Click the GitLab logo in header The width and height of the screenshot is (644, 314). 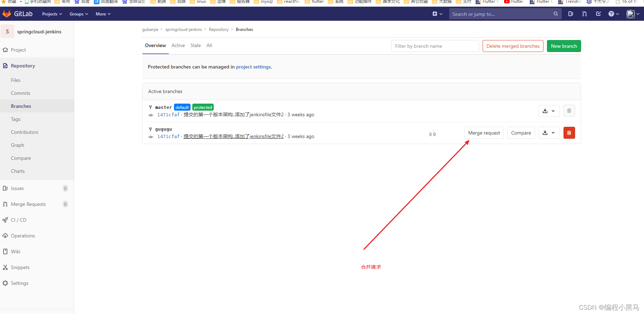coord(18,14)
